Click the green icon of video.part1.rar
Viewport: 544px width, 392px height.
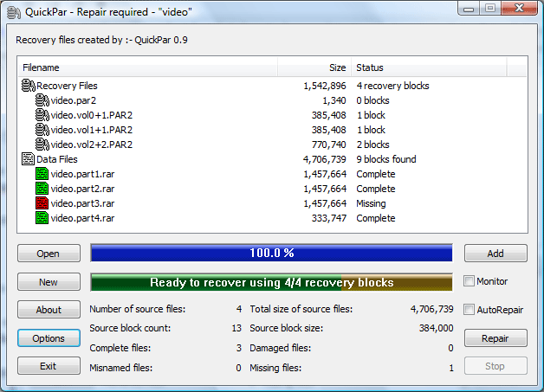(42, 174)
